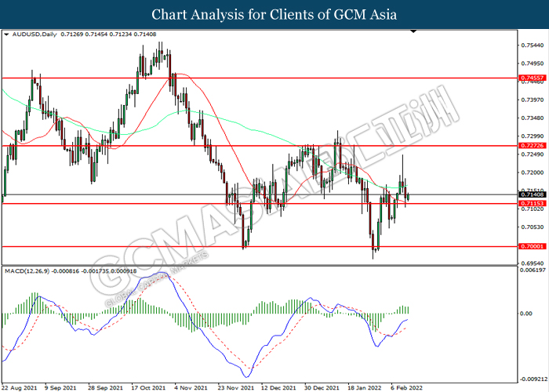Click the MACD(12,26,9) indicator label

(x=27, y=271)
